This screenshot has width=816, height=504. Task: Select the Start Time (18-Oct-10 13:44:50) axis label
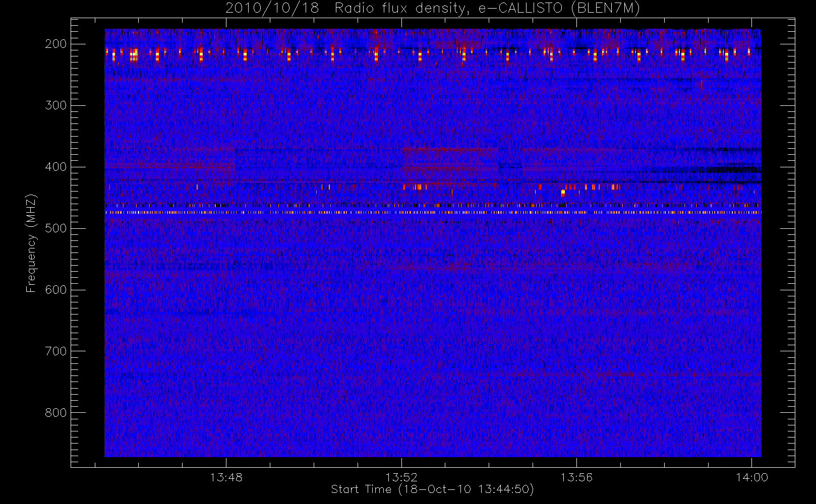[432, 489]
